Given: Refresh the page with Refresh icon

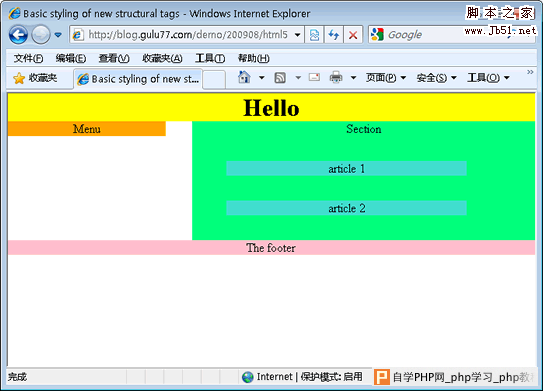Looking at the screenshot, I should pyautogui.click(x=334, y=35).
